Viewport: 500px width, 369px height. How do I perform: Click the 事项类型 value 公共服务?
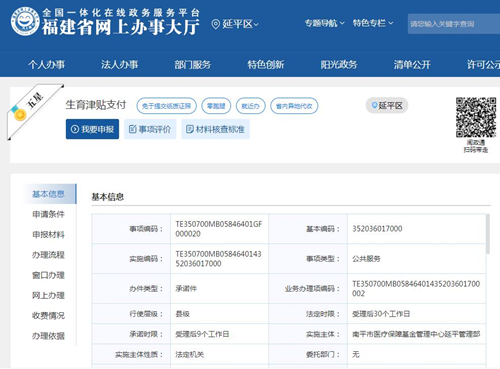click(366, 259)
